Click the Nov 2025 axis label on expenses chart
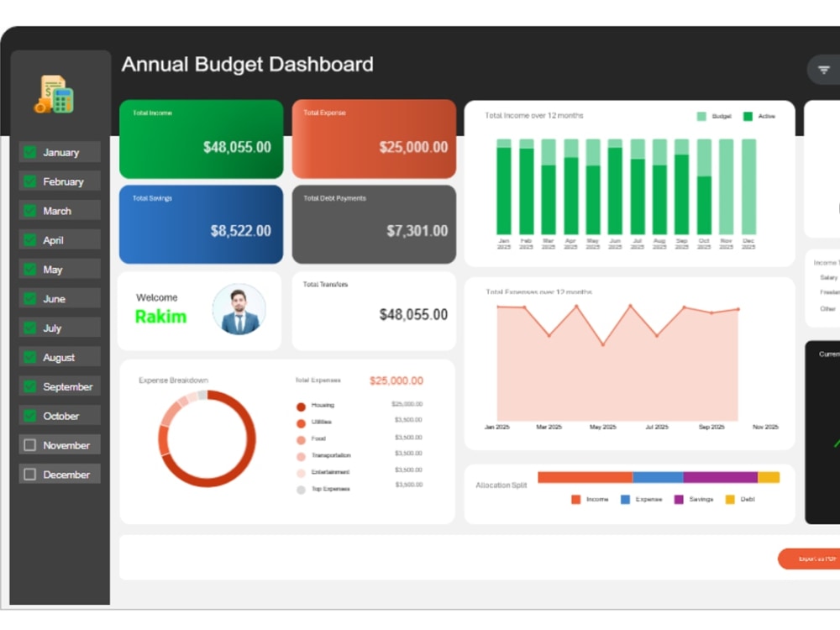The height and width of the screenshot is (630, 840). (x=765, y=427)
